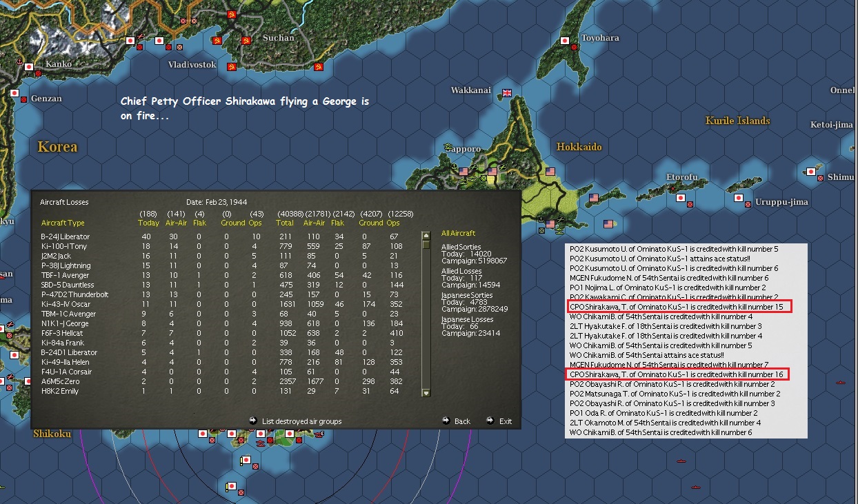Click the Sapporo city label
The image size is (858, 504).
[463, 148]
